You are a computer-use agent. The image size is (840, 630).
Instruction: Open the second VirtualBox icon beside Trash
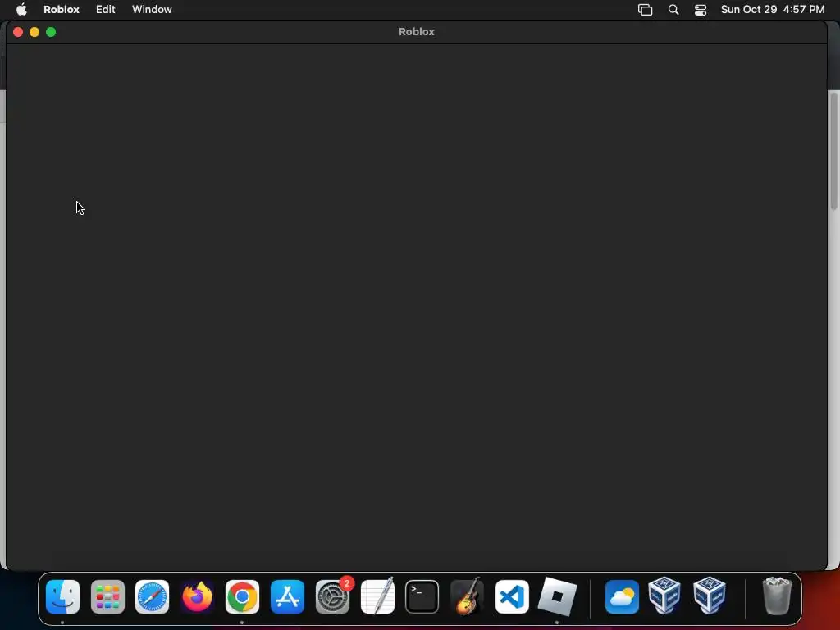click(710, 595)
